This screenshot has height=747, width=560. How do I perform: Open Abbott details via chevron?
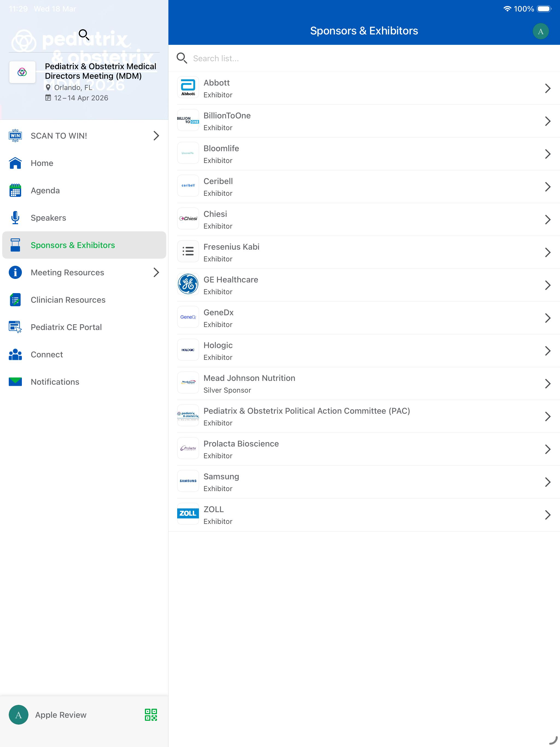pyautogui.click(x=548, y=89)
